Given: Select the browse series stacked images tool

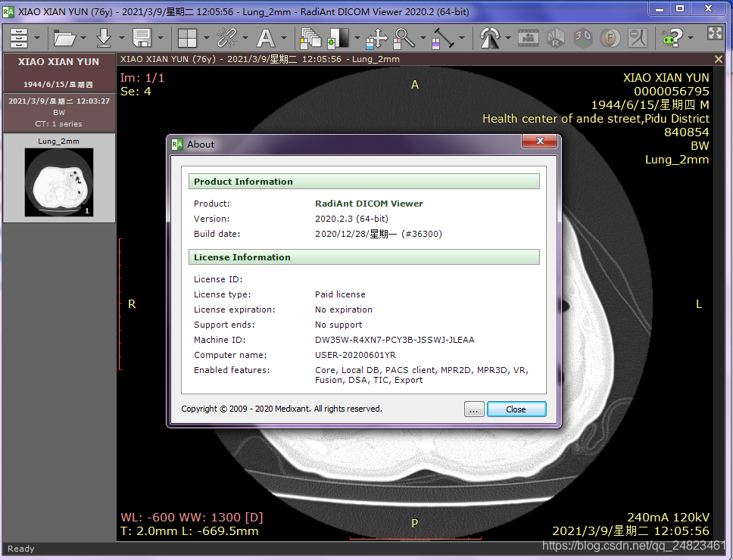Looking at the screenshot, I should click(311, 38).
